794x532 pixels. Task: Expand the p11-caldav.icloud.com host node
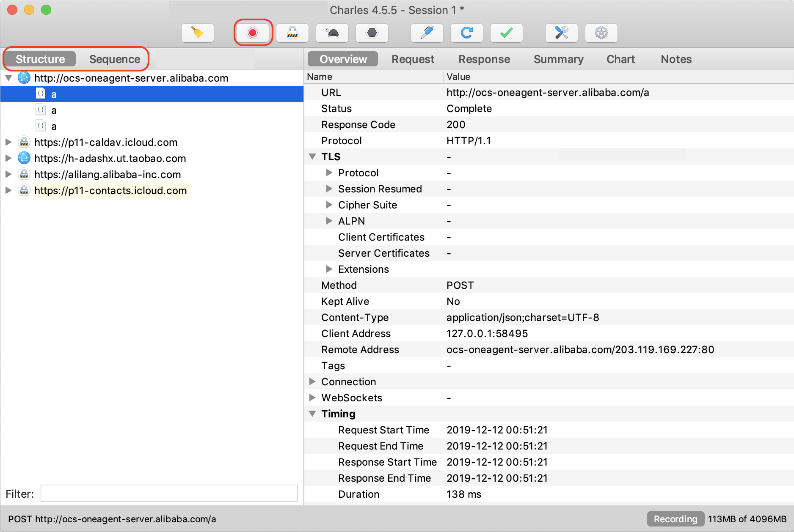[x=8, y=142]
